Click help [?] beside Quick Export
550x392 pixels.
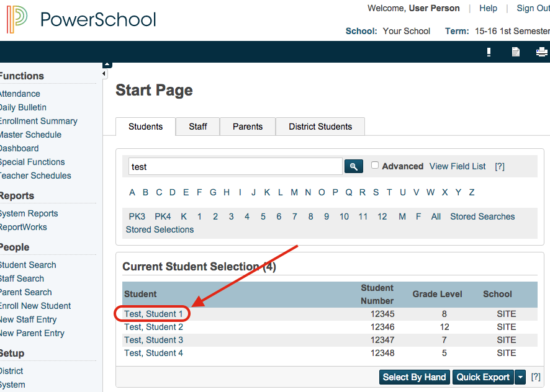pyautogui.click(x=536, y=377)
